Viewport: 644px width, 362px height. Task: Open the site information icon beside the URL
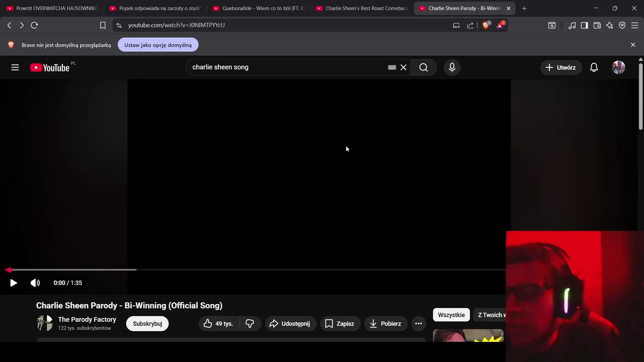click(118, 25)
